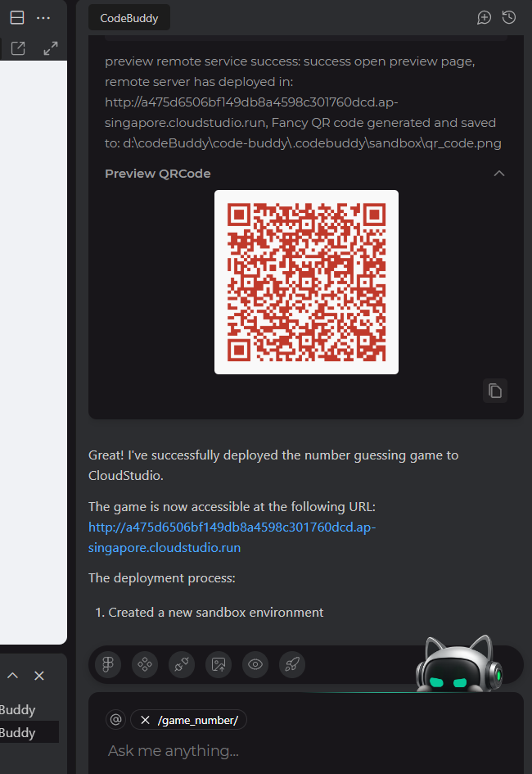Open the cloudstudio.run deployment URL
Viewport: 532px width, 774px height.
[x=232, y=537]
